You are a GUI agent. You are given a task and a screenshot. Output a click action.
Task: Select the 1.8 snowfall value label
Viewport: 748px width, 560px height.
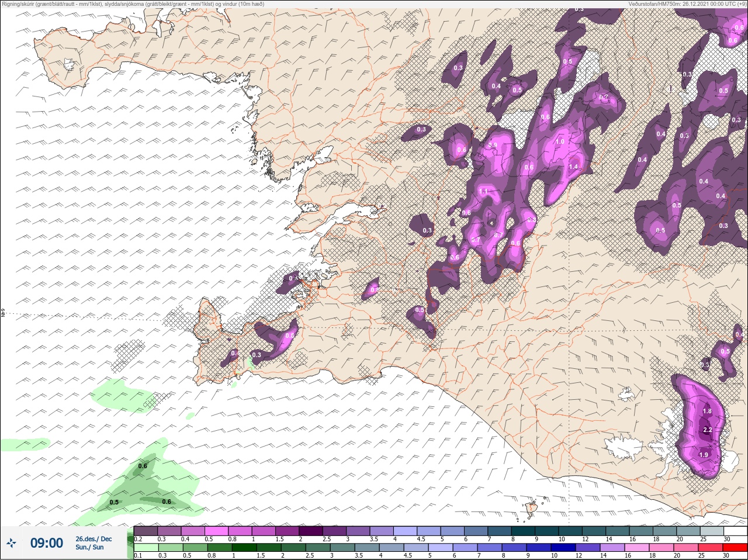coord(707,411)
